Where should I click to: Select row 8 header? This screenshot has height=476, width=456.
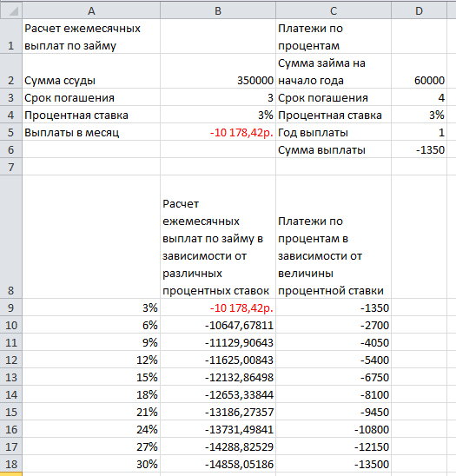point(11,237)
